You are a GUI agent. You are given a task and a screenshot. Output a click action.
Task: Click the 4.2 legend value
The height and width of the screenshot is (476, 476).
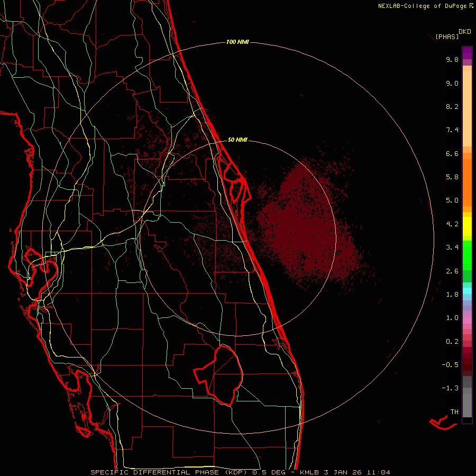pyautogui.click(x=452, y=224)
